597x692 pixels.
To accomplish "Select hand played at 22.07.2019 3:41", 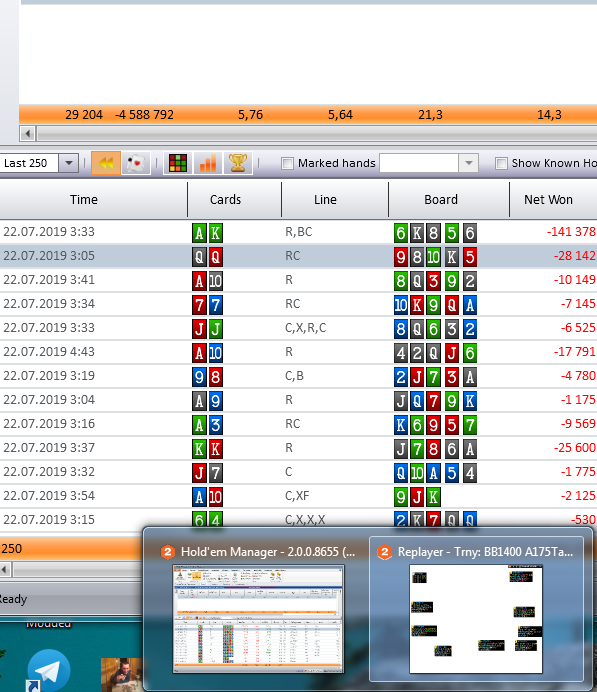I will click(298, 280).
